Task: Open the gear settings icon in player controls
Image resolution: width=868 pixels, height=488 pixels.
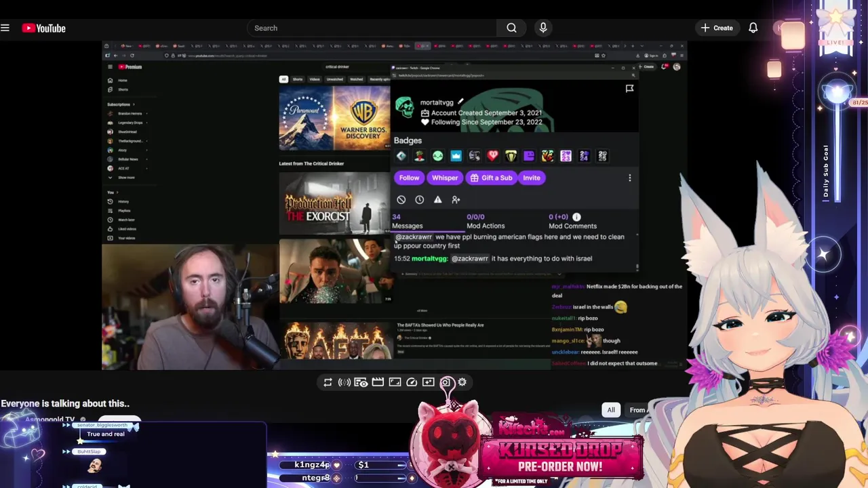Action: [462, 382]
